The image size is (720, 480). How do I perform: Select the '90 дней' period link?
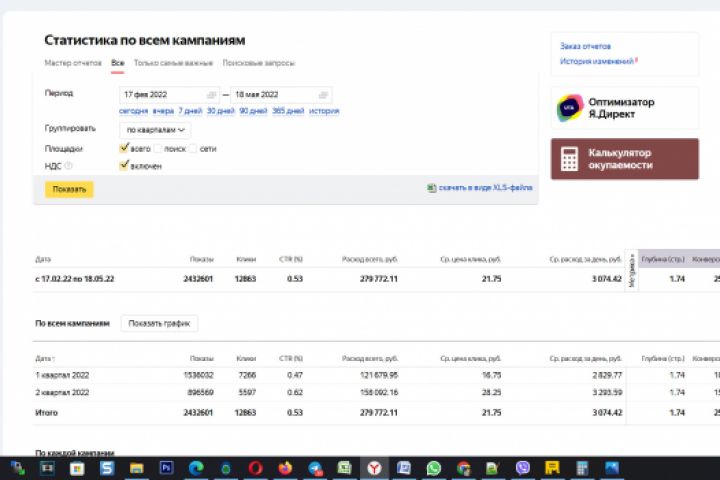click(x=253, y=111)
